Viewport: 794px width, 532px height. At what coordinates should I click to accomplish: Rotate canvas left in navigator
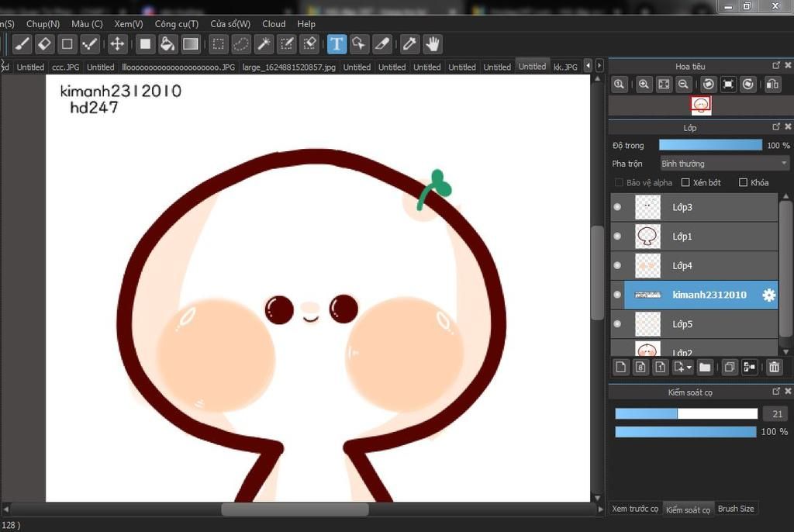pyautogui.click(x=709, y=84)
